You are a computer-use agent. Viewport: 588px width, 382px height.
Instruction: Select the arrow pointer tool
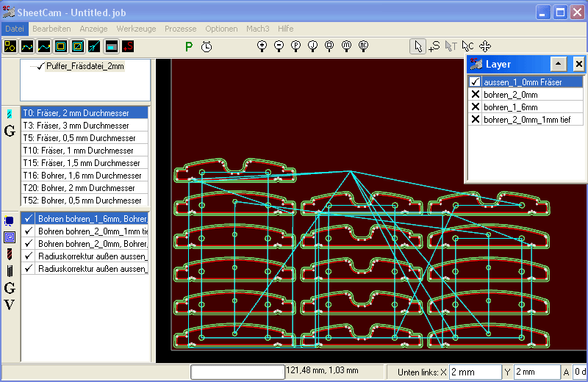(x=417, y=46)
